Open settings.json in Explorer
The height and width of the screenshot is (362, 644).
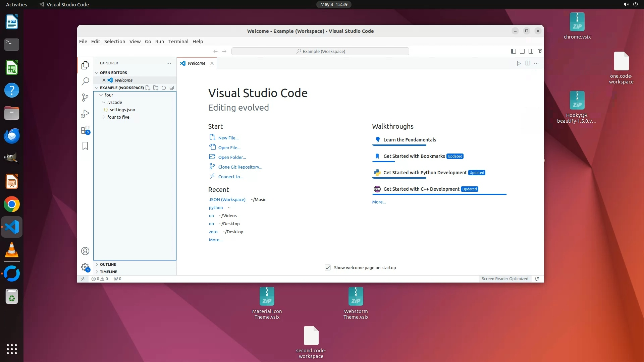point(122,110)
